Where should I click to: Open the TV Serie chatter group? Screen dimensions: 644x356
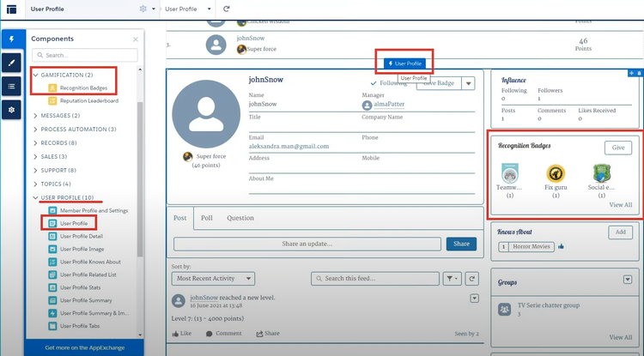pyautogui.click(x=549, y=305)
